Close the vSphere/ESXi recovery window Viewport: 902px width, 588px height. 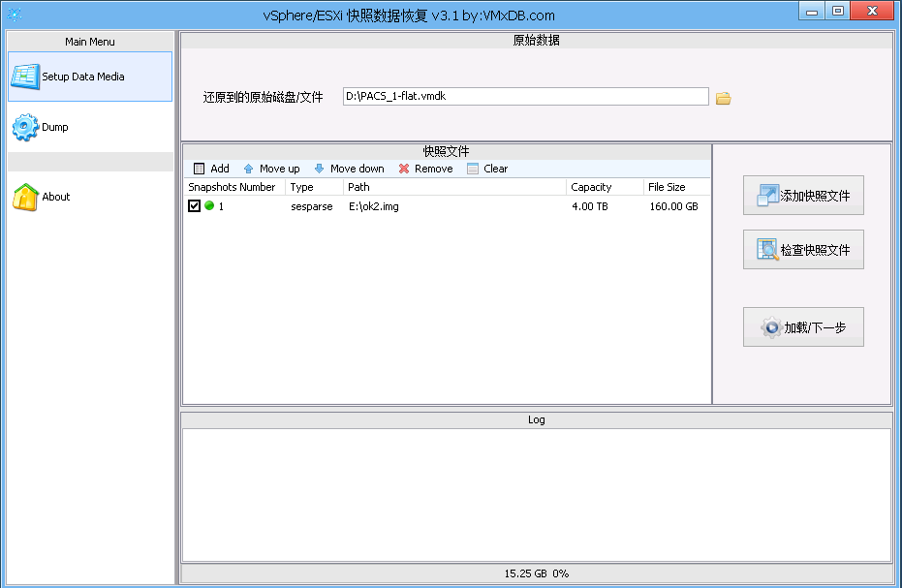(x=872, y=11)
